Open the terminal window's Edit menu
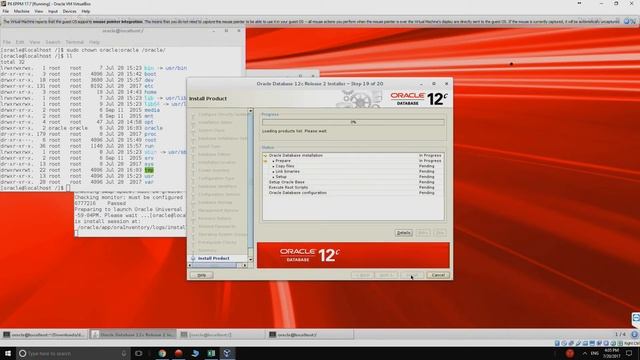The width and height of the screenshot is (640, 360). 20,42
